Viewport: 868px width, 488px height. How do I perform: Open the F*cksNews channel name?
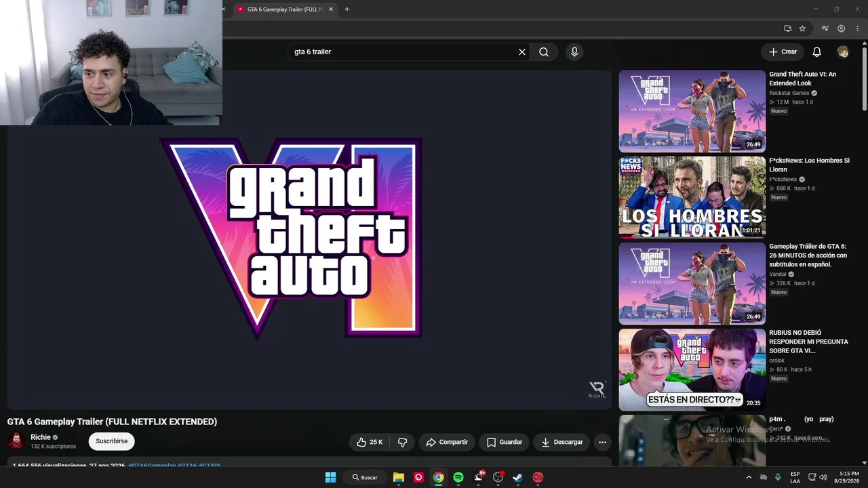coord(783,180)
